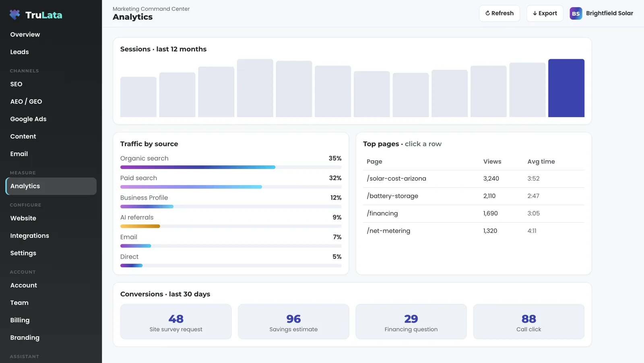Click the 4:11 average time value

pos(532,231)
